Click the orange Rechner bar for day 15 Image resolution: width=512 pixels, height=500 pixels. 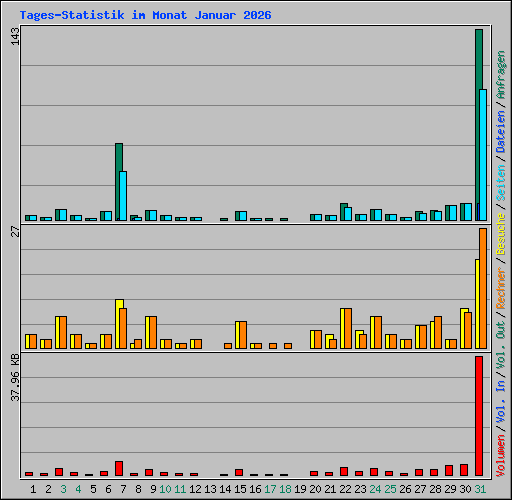coord(243,335)
